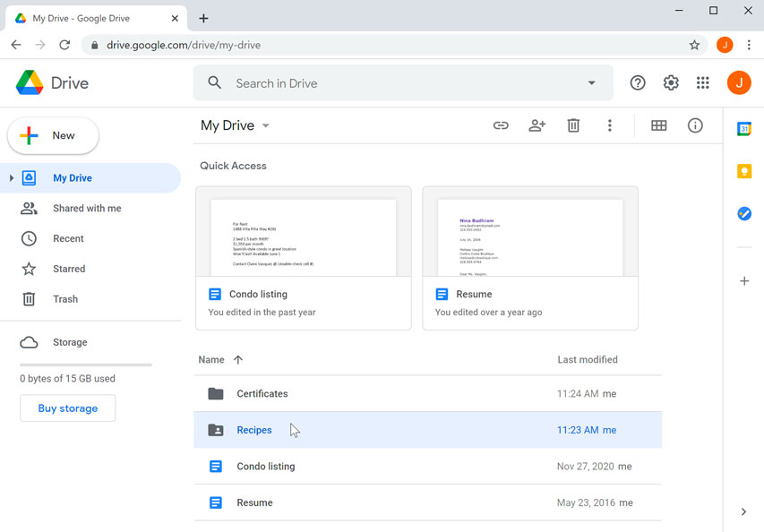Open Drive settings gear

(670, 82)
